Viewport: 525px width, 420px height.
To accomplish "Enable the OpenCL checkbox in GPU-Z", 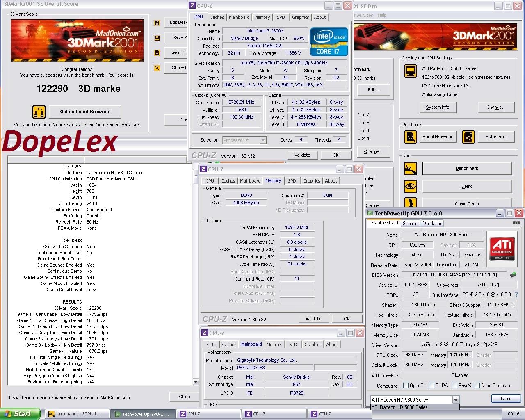I will (x=406, y=386).
